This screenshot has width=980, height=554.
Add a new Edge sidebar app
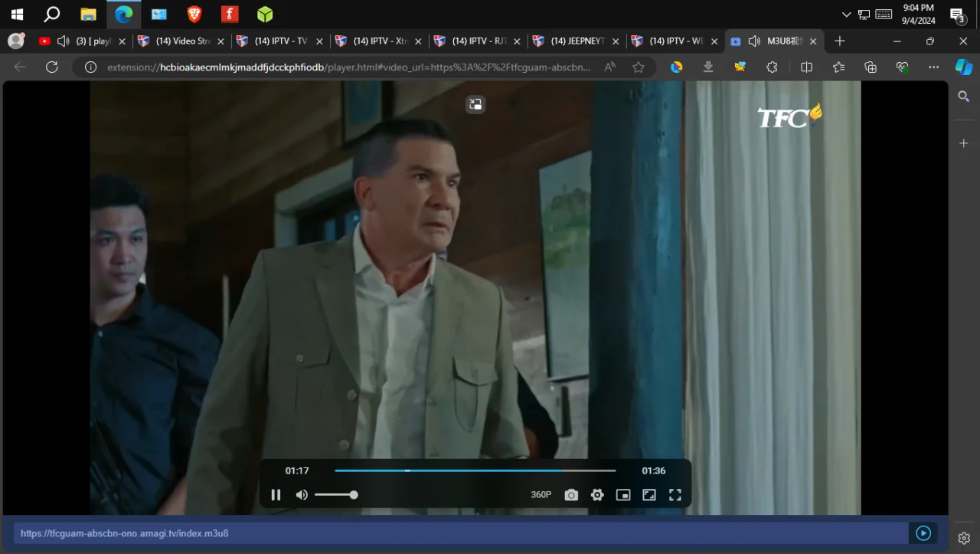click(x=964, y=143)
